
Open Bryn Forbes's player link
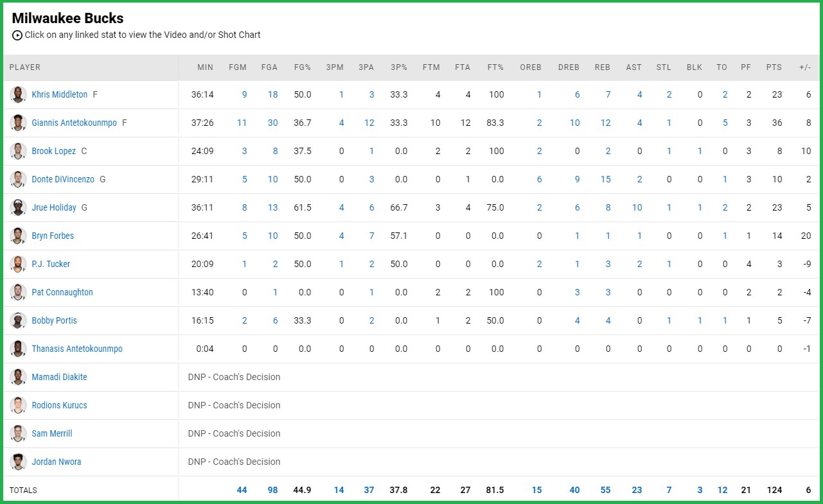(53, 236)
